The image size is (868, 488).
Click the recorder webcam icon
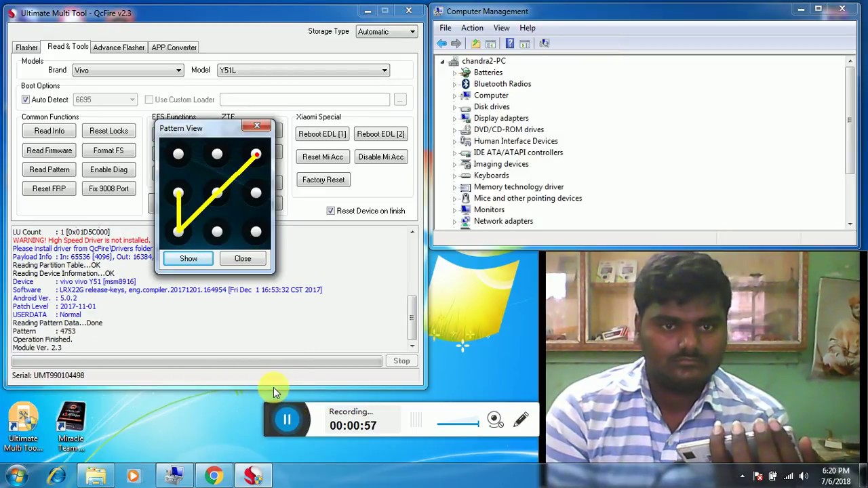tap(495, 421)
